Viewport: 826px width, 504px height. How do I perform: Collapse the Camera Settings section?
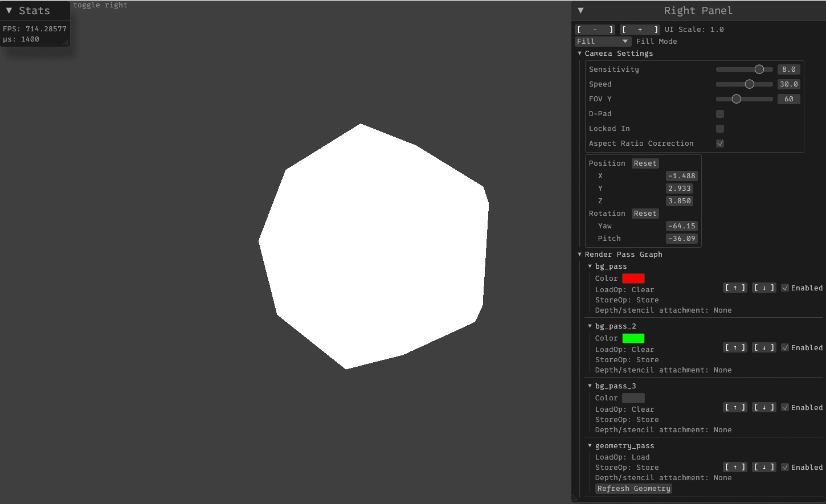pyautogui.click(x=580, y=54)
